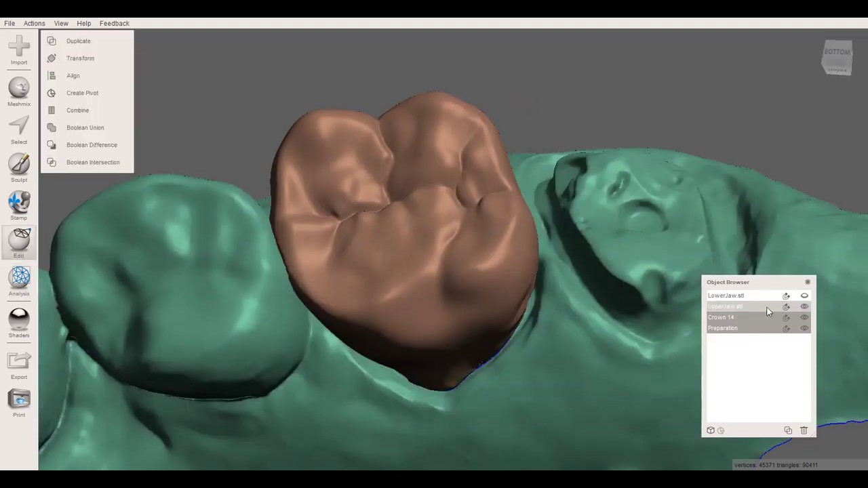Click the Boolean Difference icon
The image size is (868, 488).
52,145
